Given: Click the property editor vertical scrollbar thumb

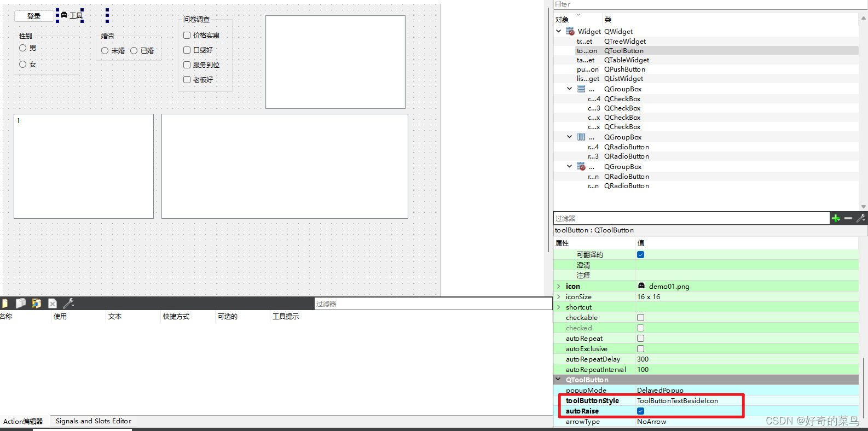Looking at the screenshot, I should 863,388.
